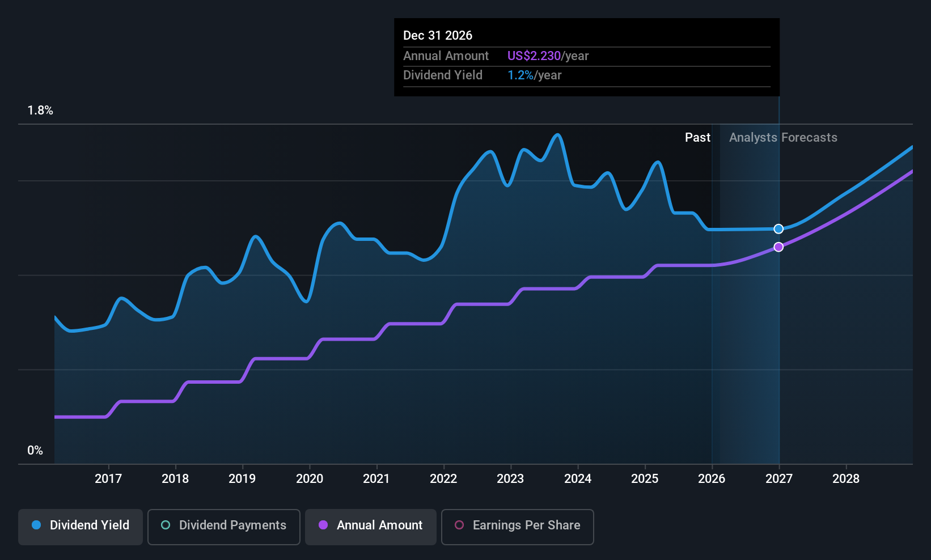Click the Dec 31 2026 tooltip date
This screenshot has width=931, height=560.
(438, 35)
